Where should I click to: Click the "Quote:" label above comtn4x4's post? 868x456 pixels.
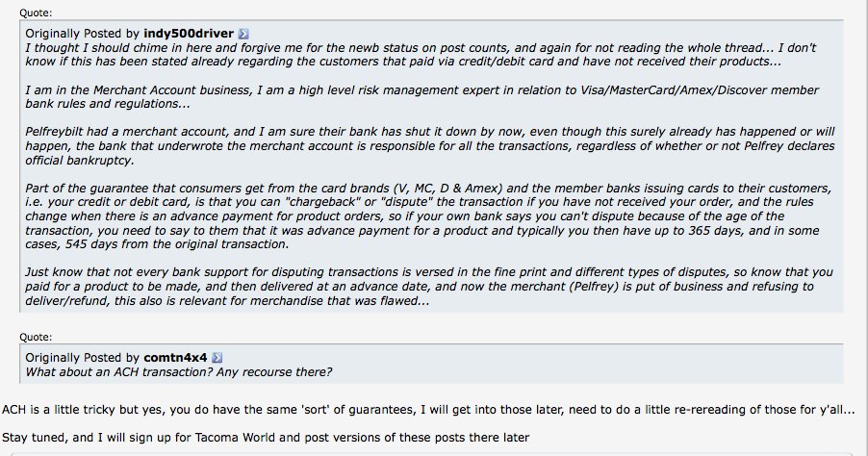(x=36, y=337)
